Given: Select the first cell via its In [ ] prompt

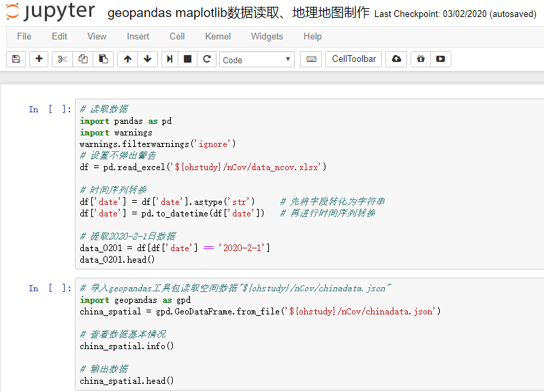Looking at the screenshot, I should (x=50, y=110).
